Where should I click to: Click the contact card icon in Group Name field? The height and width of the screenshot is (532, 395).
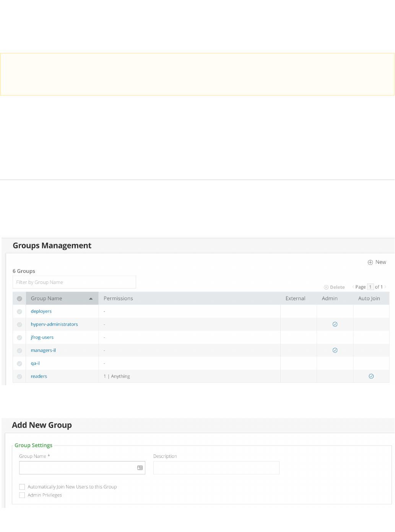click(140, 468)
